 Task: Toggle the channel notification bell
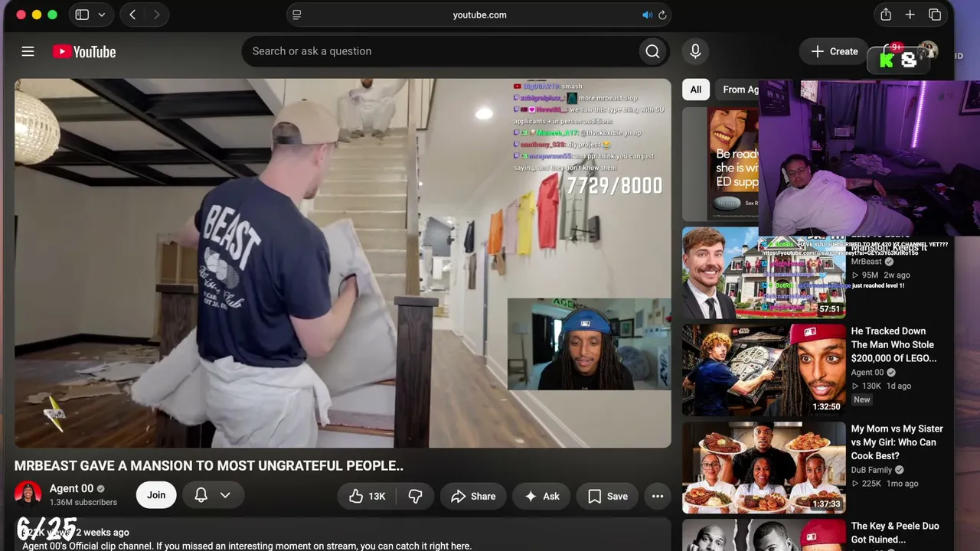(201, 495)
